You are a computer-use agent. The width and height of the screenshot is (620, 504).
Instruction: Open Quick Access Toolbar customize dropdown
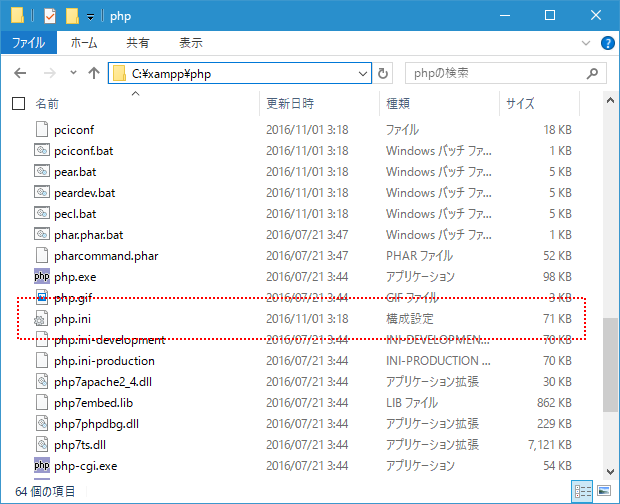(90, 17)
